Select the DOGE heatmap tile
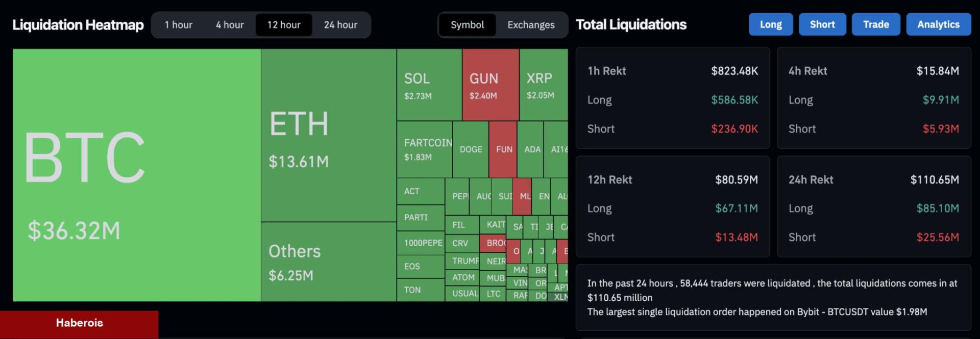 point(471,149)
